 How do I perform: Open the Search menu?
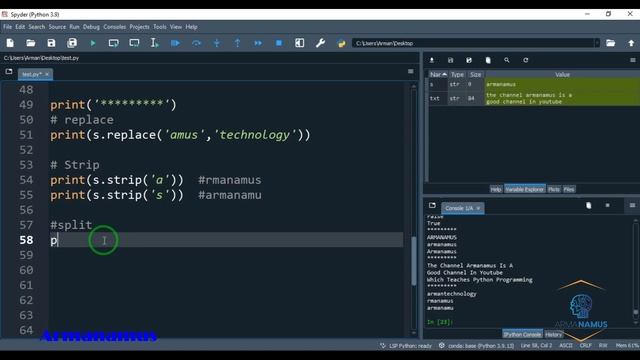(37, 27)
